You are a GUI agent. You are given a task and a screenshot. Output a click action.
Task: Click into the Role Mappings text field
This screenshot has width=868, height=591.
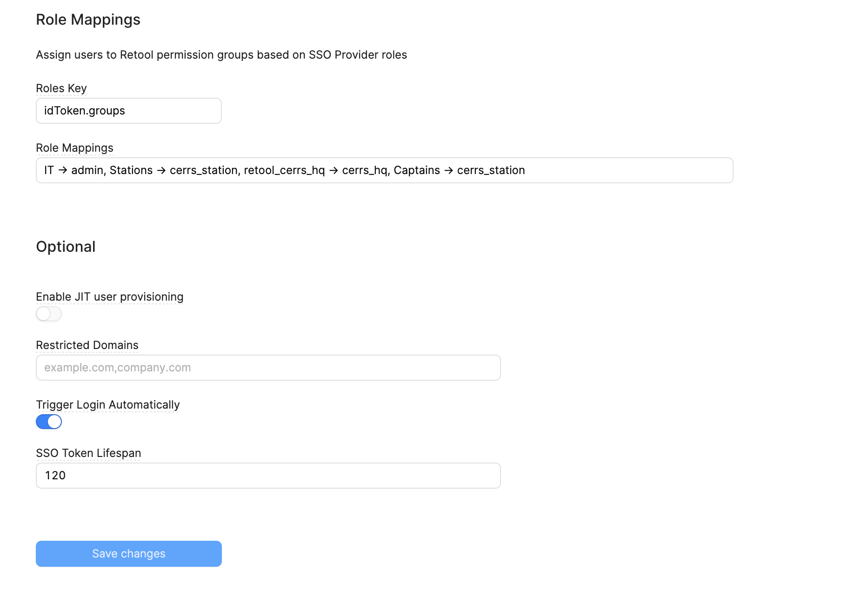(x=628, y=170)
